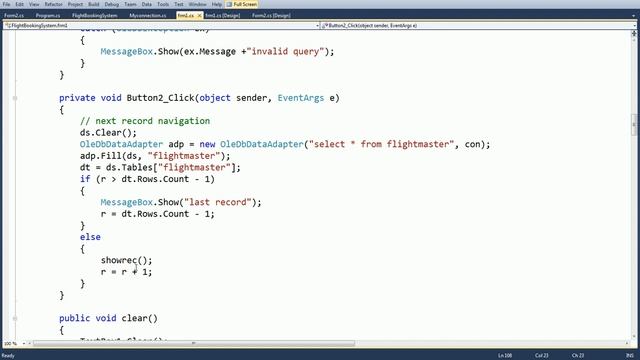Image resolution: width=640 pixels, height=360 pixels.
Task: Select the active frm1.cs tab
Action: pyautogui.click(x=186, y=16)
